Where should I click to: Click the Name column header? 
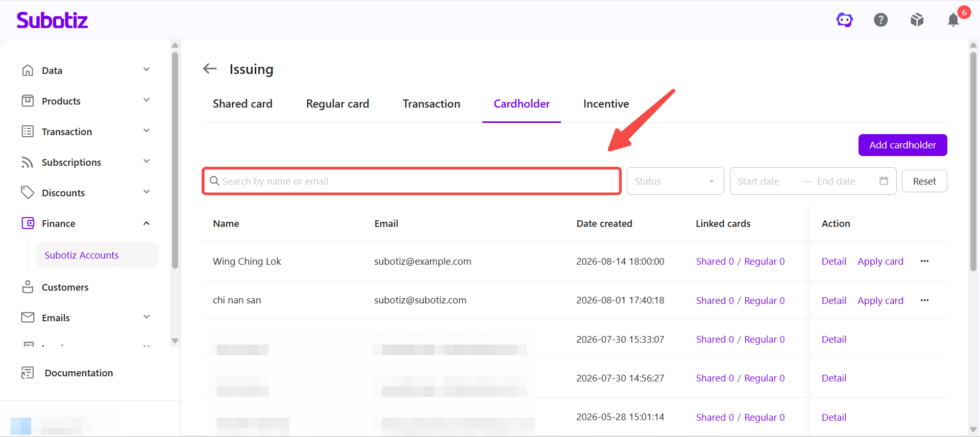click(226, 223)
